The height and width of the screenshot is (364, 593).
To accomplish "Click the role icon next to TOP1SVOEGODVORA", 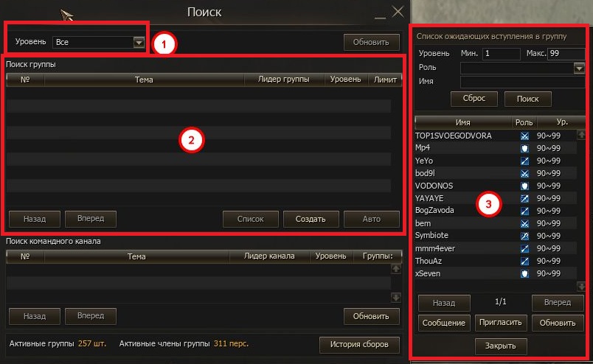I will (x=525, y=136).
